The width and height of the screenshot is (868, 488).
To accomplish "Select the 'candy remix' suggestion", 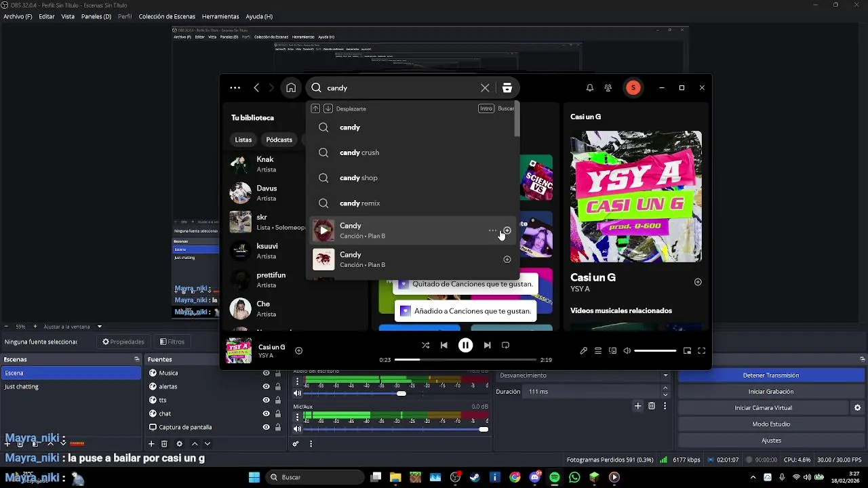I will tap(412, 203).
